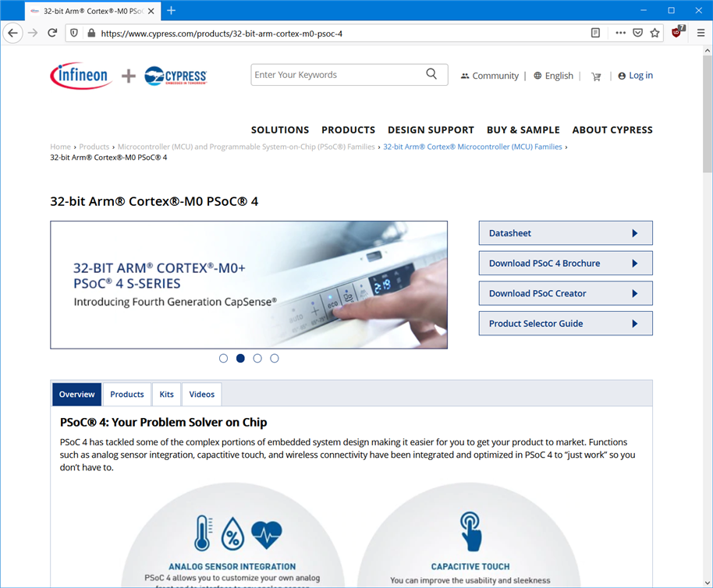713x588 pixels.
Task: Open page actions three-dot menu
Action: pos(620,33)
